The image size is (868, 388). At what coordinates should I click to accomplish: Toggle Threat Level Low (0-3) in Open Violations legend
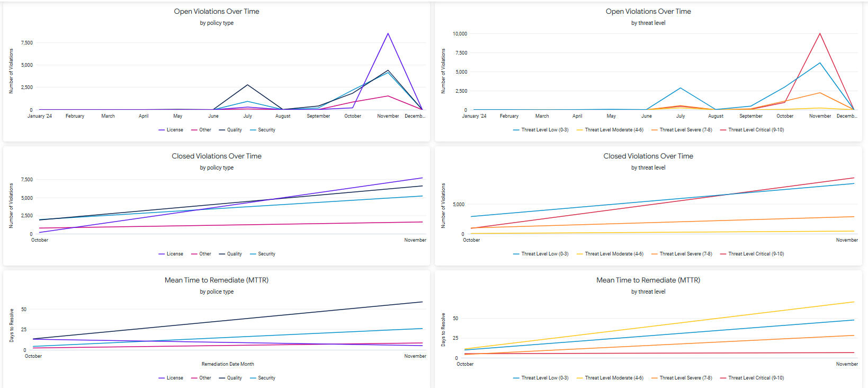pos(541,130)
